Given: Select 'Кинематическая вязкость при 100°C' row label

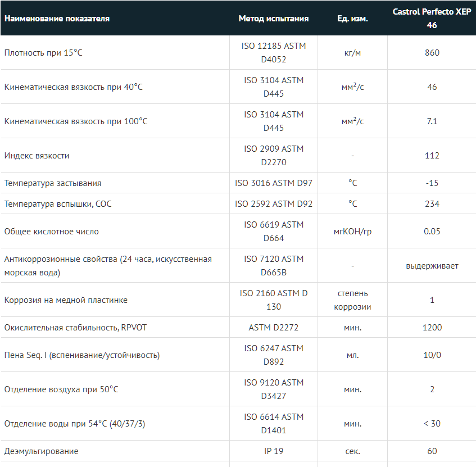Looking at the screenshot, I should pos(76,121).
